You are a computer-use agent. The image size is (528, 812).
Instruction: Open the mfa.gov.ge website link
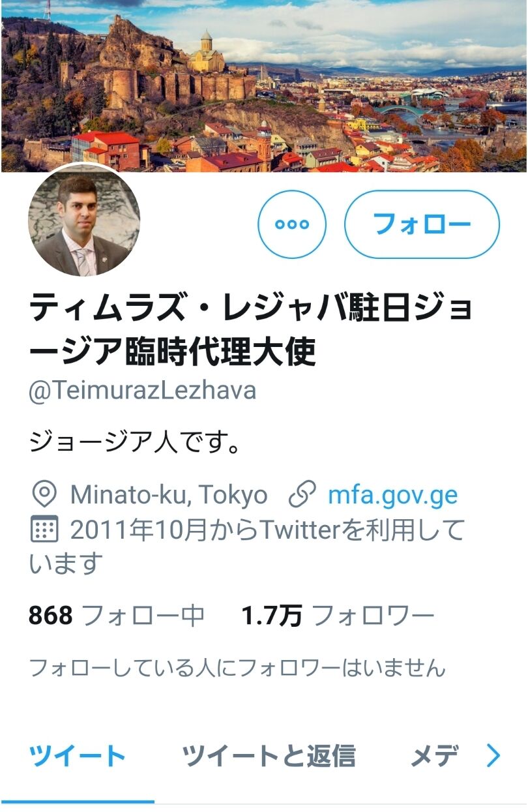(392, 495)
